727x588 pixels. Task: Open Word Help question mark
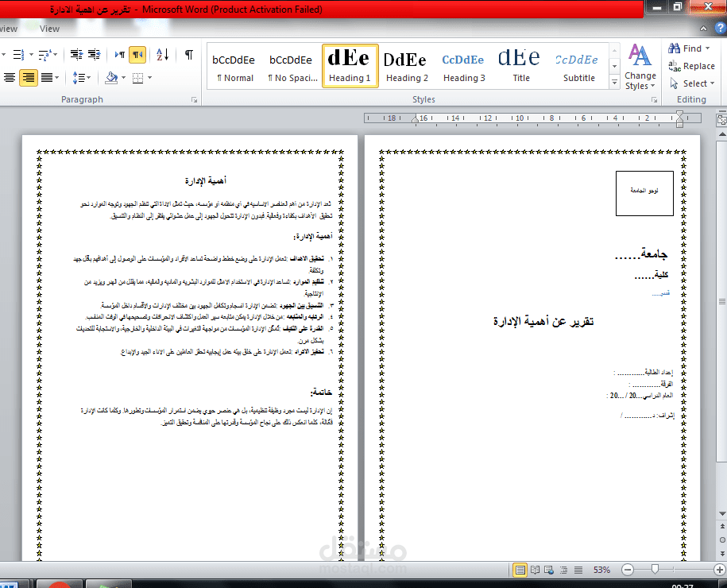[720, 29]
